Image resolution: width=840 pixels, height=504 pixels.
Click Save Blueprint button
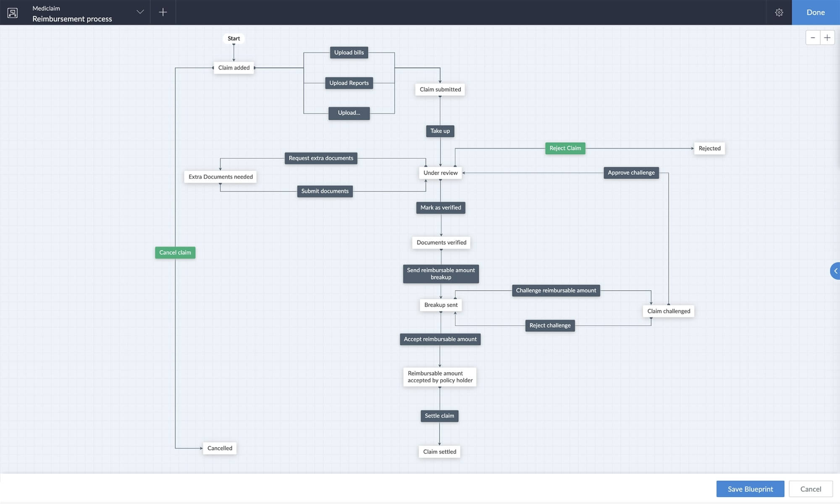tap(750, 489)
